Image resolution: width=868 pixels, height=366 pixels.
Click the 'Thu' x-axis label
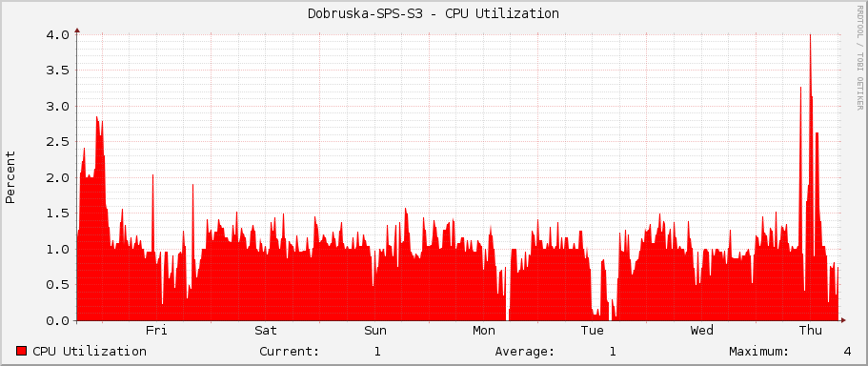coord(811,331)
